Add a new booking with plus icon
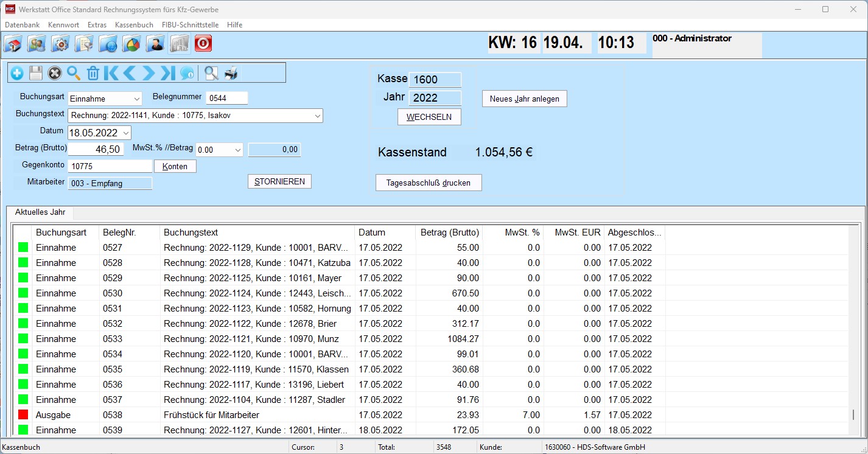868x454 pixels. tap(17, 74)
